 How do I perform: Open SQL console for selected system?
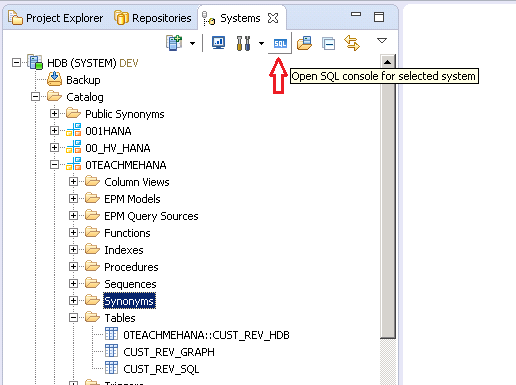280,43
